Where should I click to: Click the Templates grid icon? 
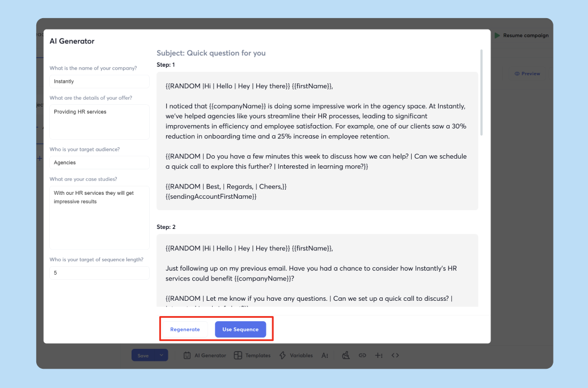[x=238, y=355]
